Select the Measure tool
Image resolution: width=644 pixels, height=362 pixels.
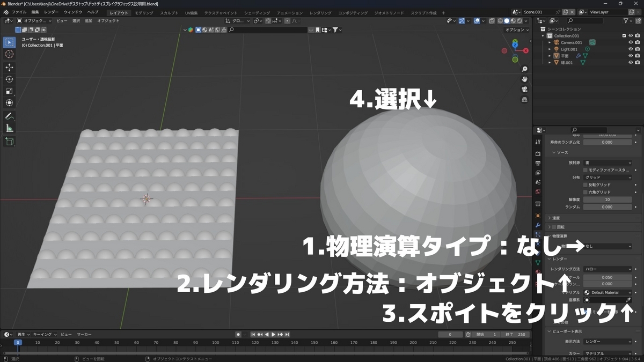click(x=9, y=128)
